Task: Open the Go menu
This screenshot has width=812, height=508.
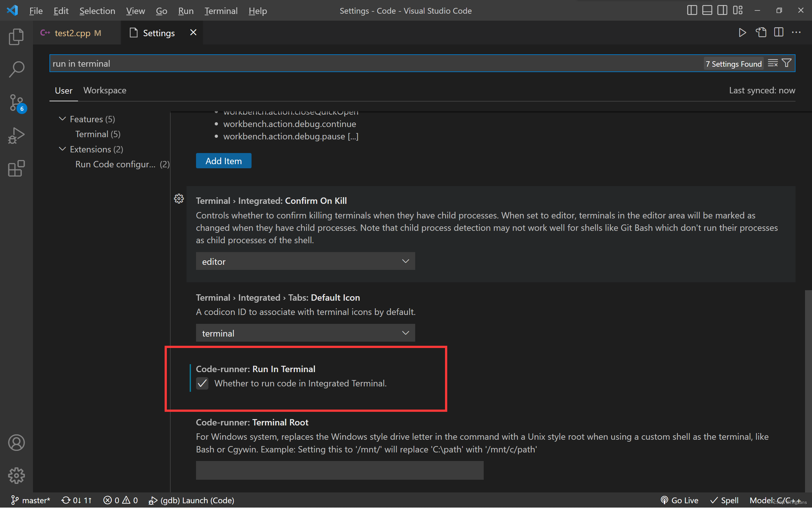Action: point(161,11)
